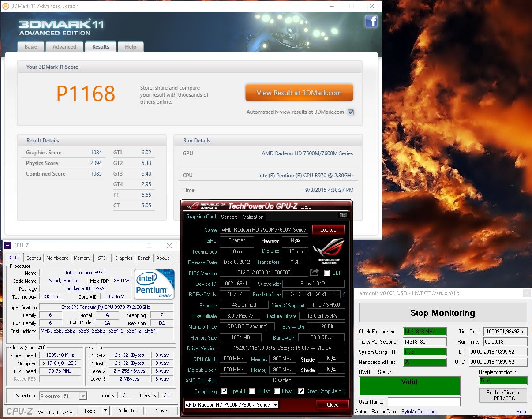Click the GPU-Z BIOS export arrow icon

pos(314,273)
